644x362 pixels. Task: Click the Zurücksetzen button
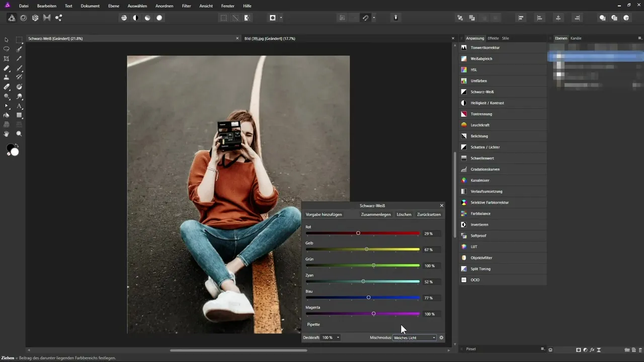click(429, 214)
